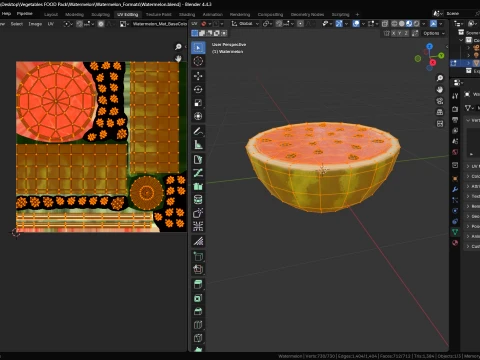This screenshot has width=480, height=360.
Task: Toggle Z axis mirror in viewport
Action: click(406, 33)
